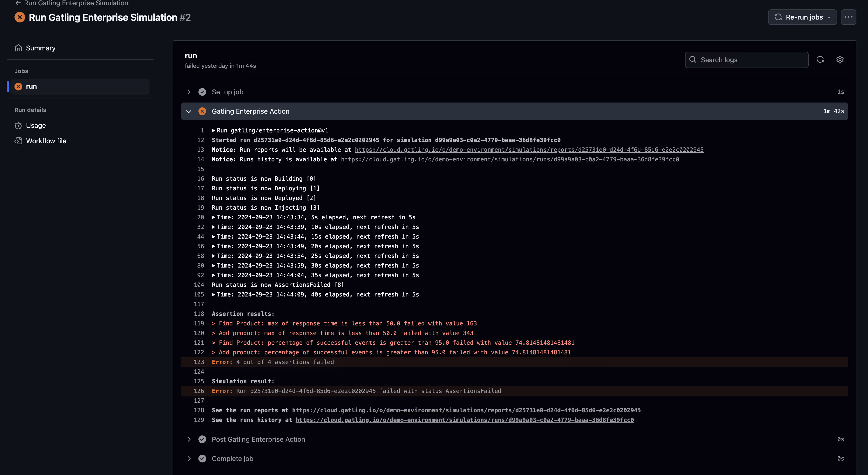Click the success check icon for Complete job
Screen dimensions: 868x475
pyautogui.click(x=202, y=459)
